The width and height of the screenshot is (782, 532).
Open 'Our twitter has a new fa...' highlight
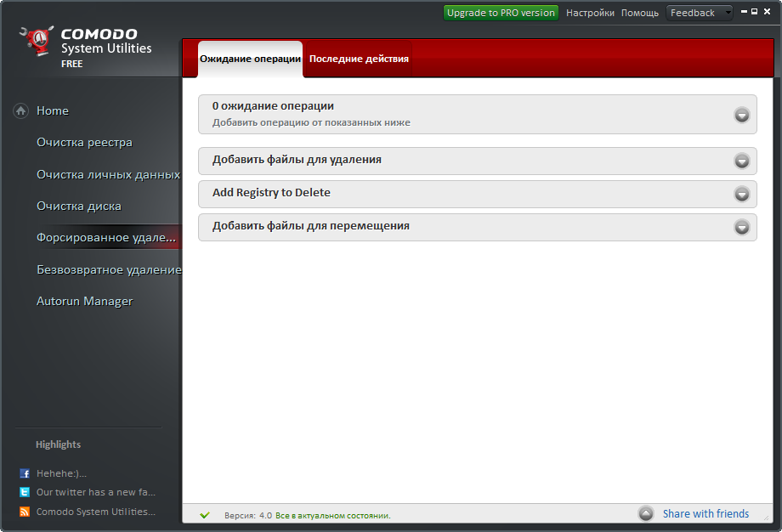(96, 492)
